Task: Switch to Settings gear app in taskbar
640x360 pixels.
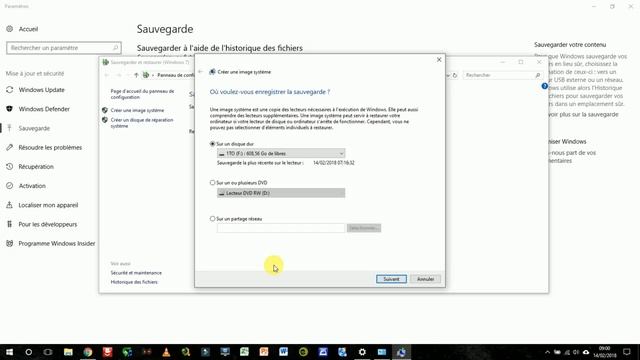Action: pos(362,352)
